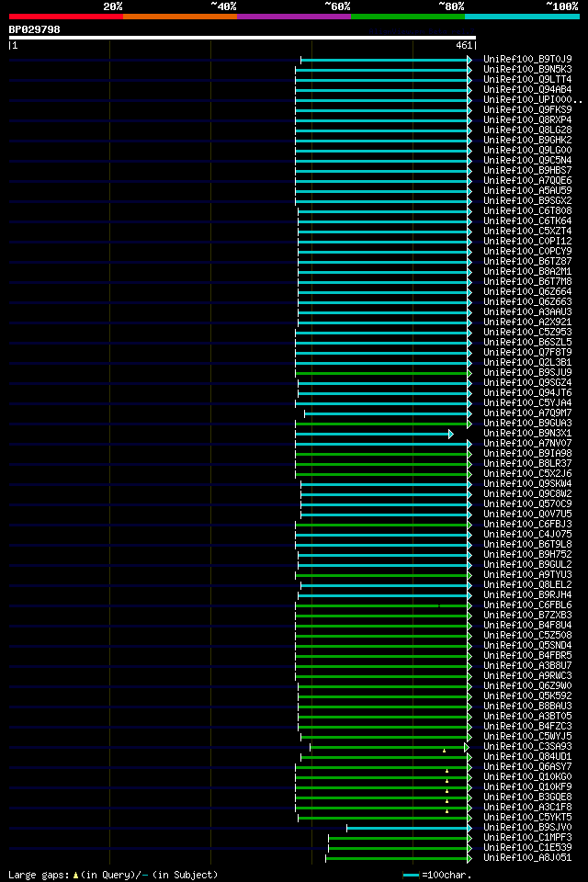The image size is (588, 882).
Task: Click the UniRef100_C5XZT4 label
Action: click(x=527, y=232)
